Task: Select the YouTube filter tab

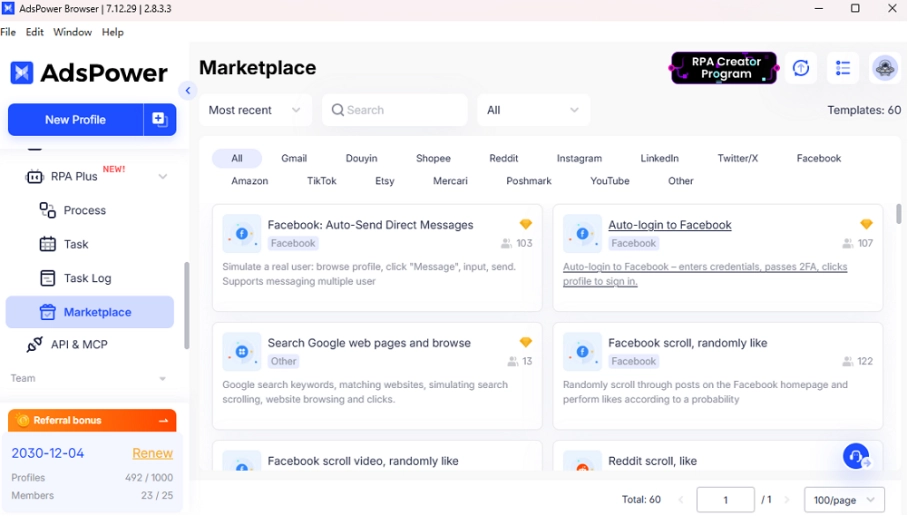Action: tap(610, 181)
